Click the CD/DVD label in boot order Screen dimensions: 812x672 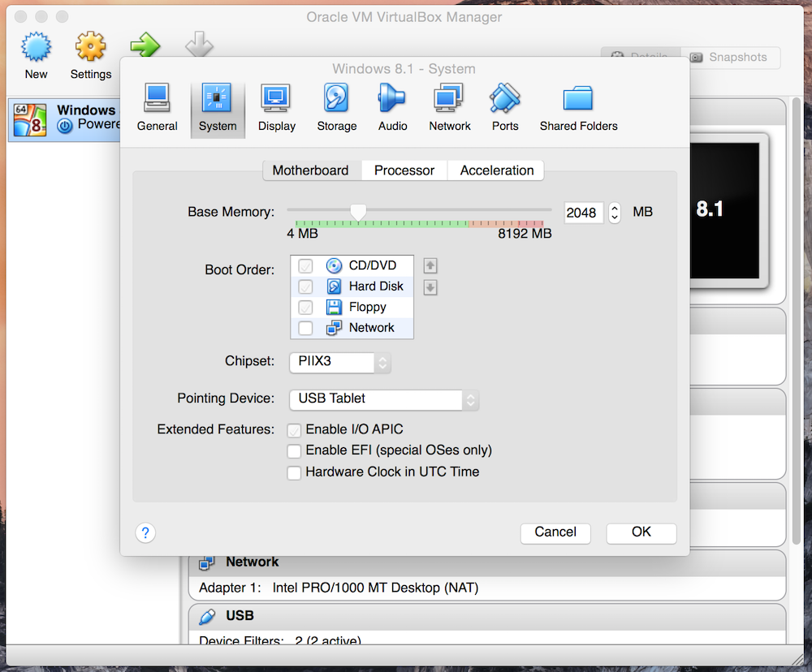(373, 265)
